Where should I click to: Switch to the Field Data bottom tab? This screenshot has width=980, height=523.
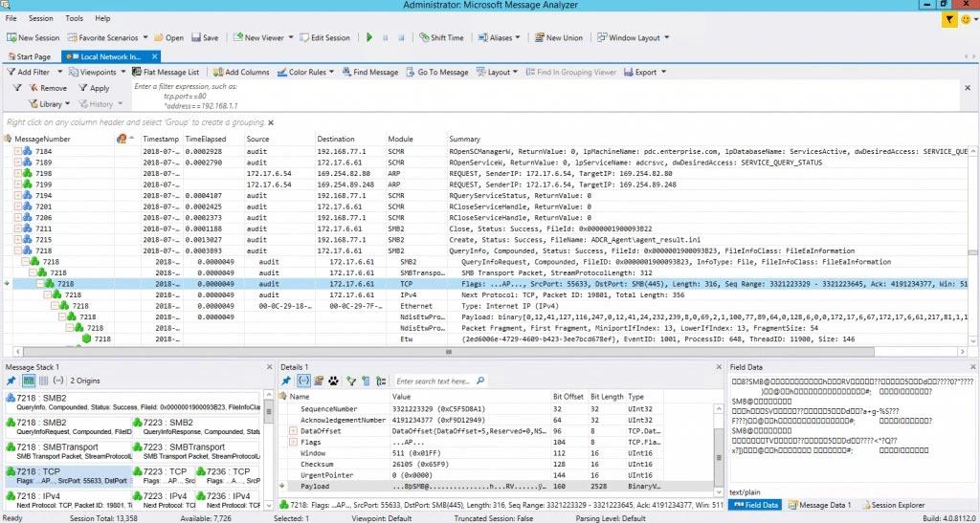pyautogui.click(x=756, y=505)
